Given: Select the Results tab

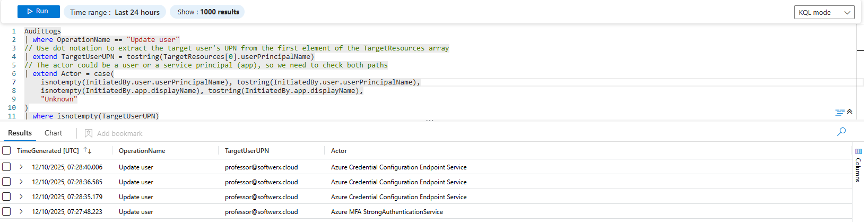Looking at the screenshot, I should [20, 133].
